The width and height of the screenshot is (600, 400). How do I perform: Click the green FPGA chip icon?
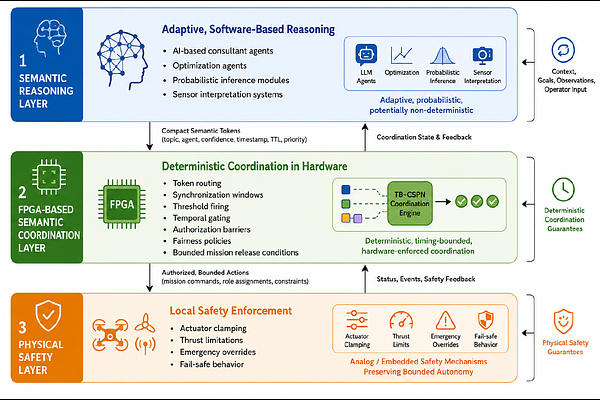tap(122, 204)
